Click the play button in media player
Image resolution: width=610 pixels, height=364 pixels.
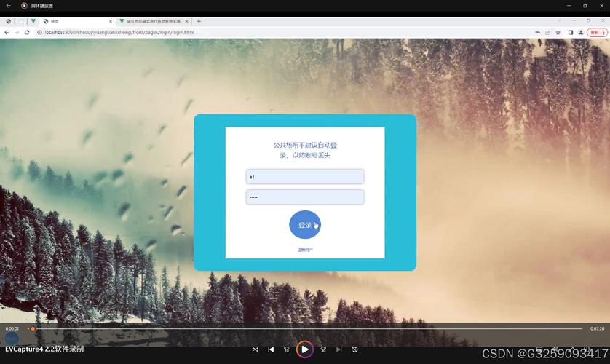(x=304, y=349)
